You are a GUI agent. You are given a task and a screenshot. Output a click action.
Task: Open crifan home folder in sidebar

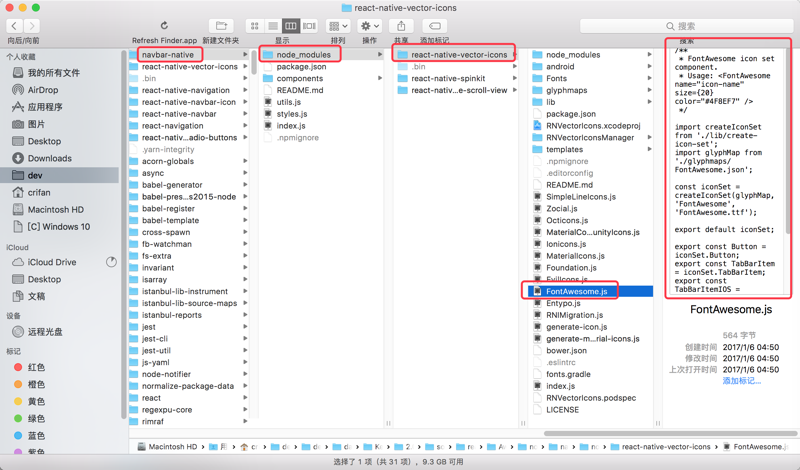(x=39, y=192)
